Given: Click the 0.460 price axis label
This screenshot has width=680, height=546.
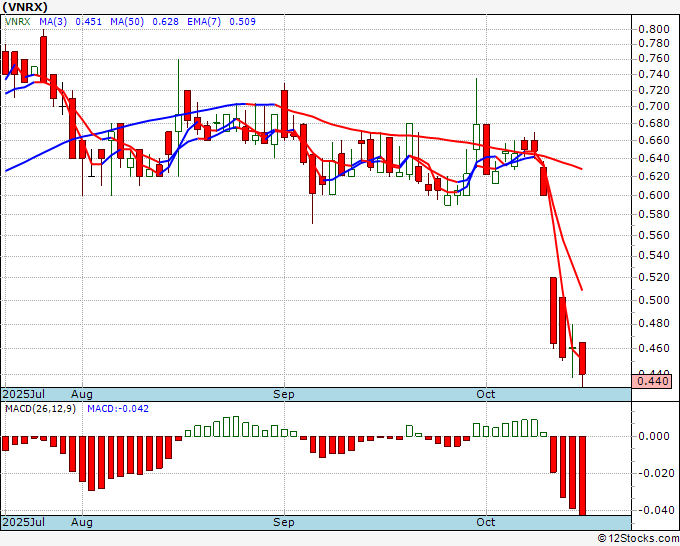Looking at the screenshot, I should click(x=654, y=348).
